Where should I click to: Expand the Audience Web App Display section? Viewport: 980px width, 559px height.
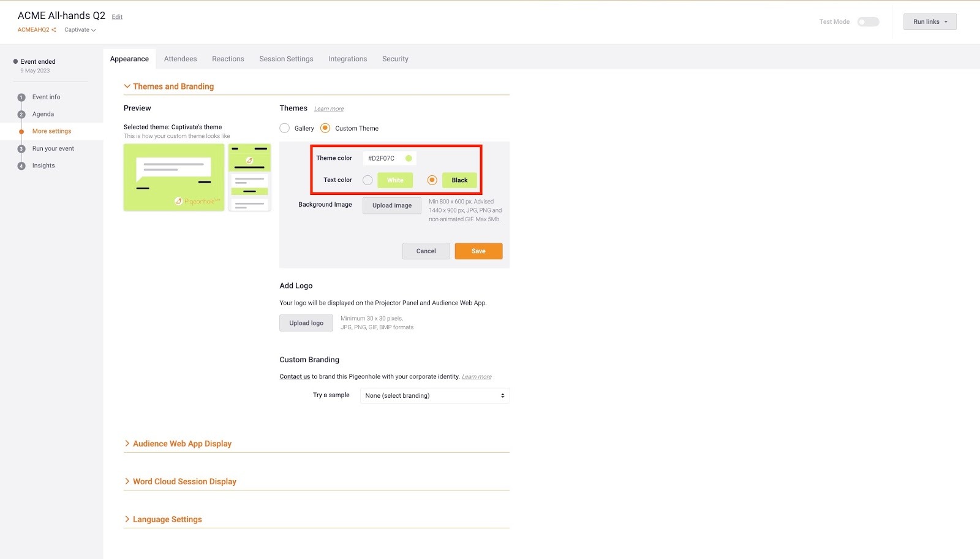(182, 444)
